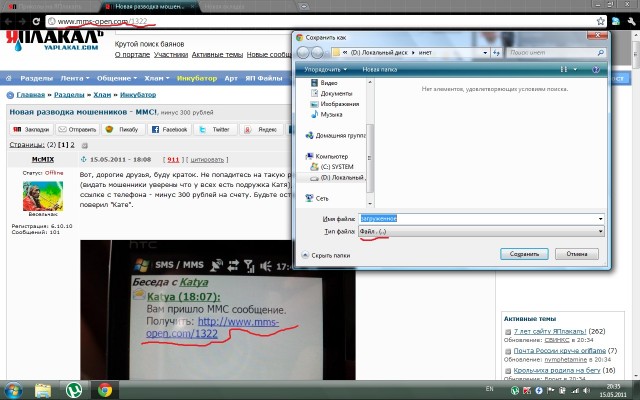Screen dimensions: 640x400
Task: Expand the 'Хлам' dropdown menu
Action: click(157, 78)
